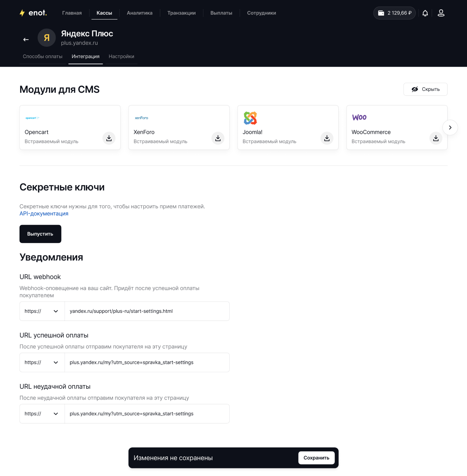Image resolution: width=467 pixels, height=476 pixels.
Task: Open protocol dropdown for URL успешной оплаты
Action: click(x=42, y=362)
